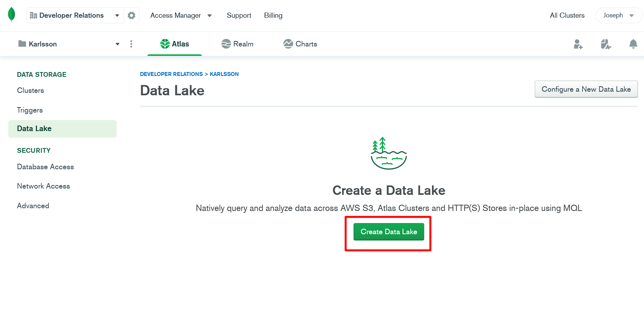Screen dimensions: 644x322
Task: Open Advanced security settings
Action: pos(33,206)
